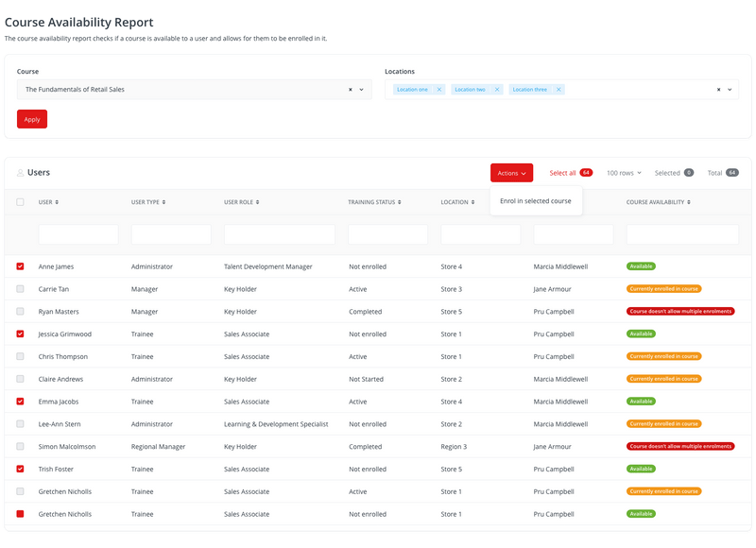756x548 pixels.
Task: Expand the Course selection dropdown
Action: click(360, 90)
